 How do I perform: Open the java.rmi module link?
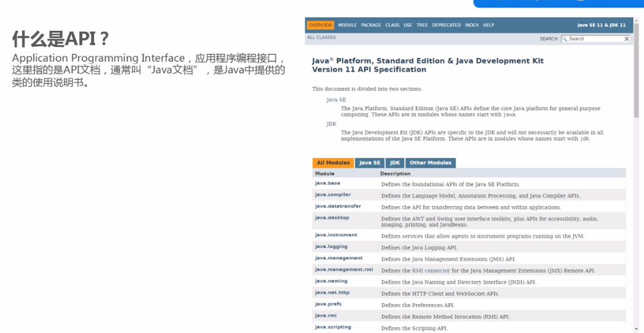click(x=326, y=316)
